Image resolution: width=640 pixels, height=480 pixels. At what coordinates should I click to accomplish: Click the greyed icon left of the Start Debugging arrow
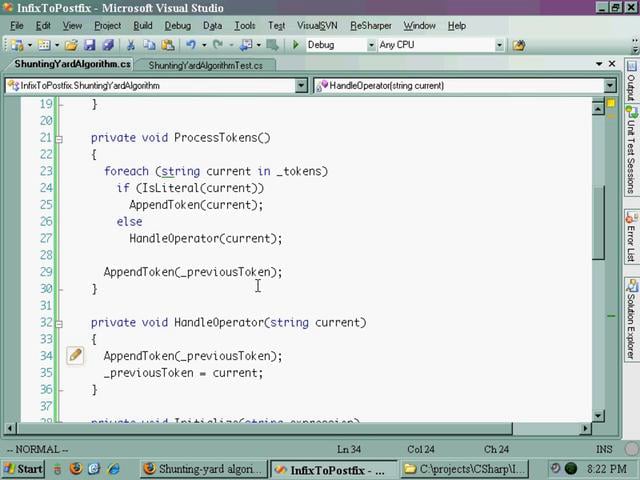[x=272, y=45]
